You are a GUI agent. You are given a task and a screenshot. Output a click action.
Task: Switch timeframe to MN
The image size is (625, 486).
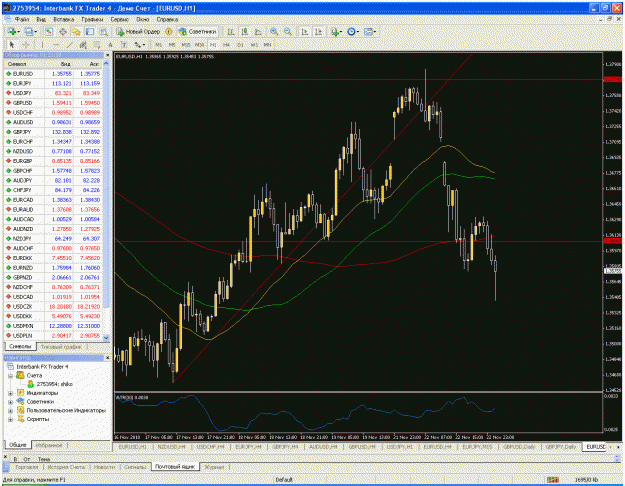coord(267,45)
